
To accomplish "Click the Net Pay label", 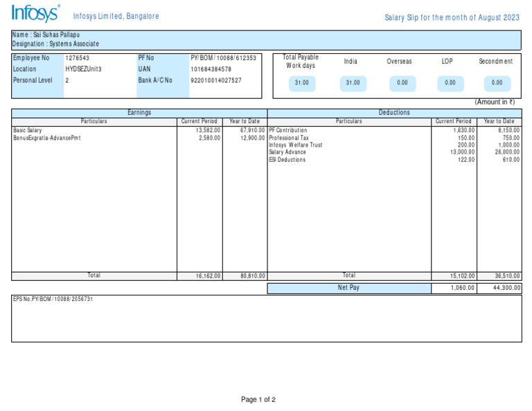I will [348, 288].
